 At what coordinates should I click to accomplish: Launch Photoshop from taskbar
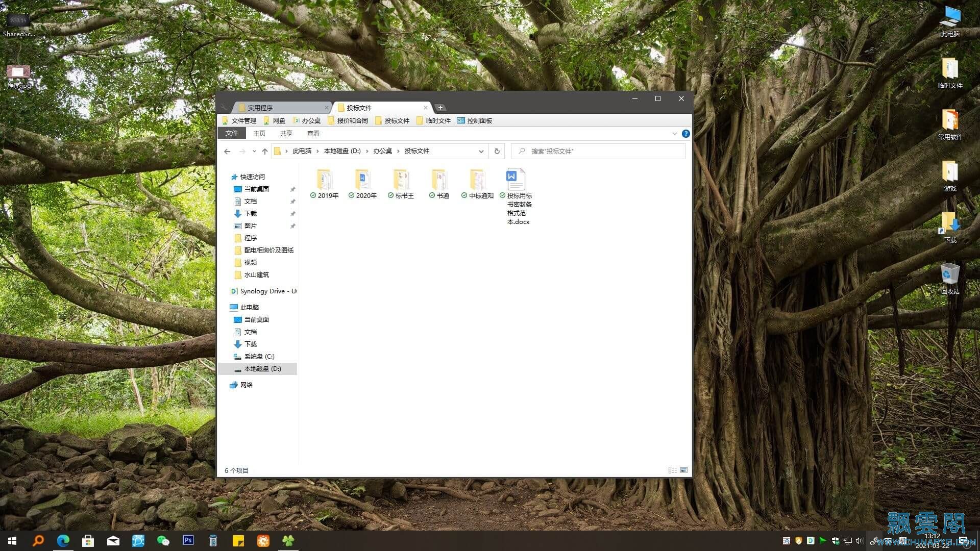(x=188, y=540)
